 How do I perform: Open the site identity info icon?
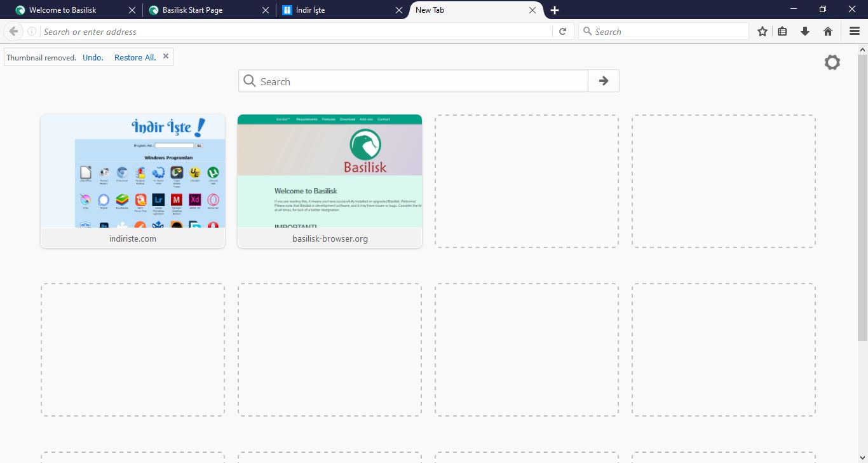point(32,31)
